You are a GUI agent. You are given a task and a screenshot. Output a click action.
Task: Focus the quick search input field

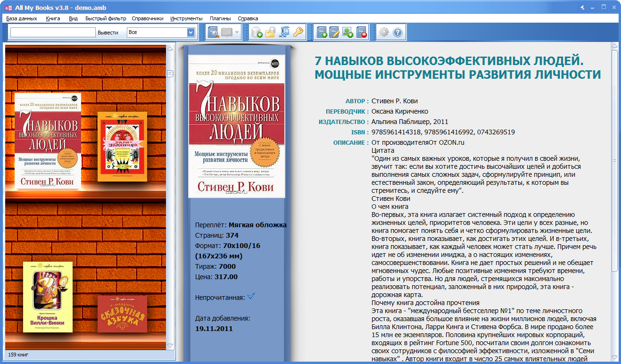click(53, 33)
